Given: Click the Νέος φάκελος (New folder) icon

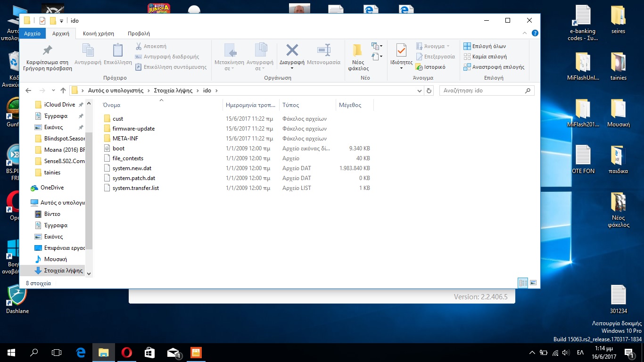Looking at the screenshot, I should point(358,51).
